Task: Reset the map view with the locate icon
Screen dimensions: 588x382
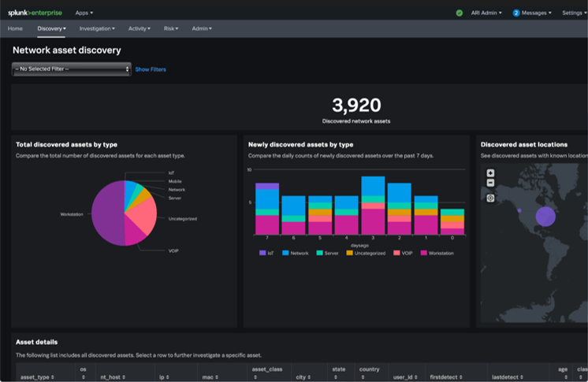Action: 490,198
